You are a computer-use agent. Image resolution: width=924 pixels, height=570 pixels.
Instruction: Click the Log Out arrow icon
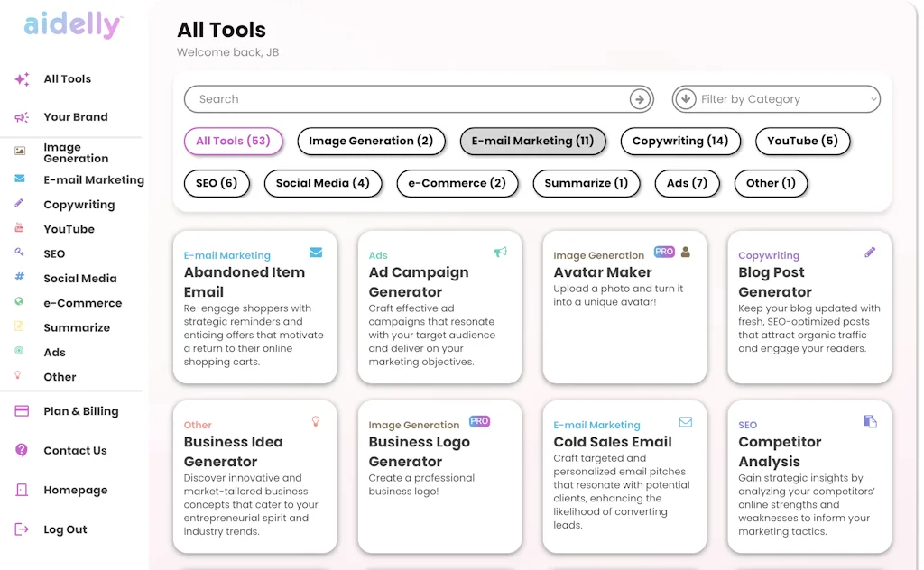[22, 529]
